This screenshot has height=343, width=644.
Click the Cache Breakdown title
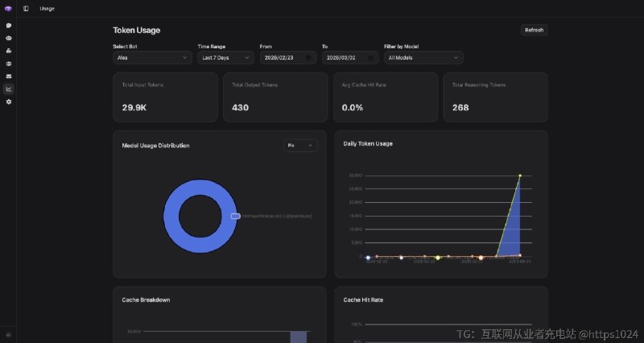[146, 300]
